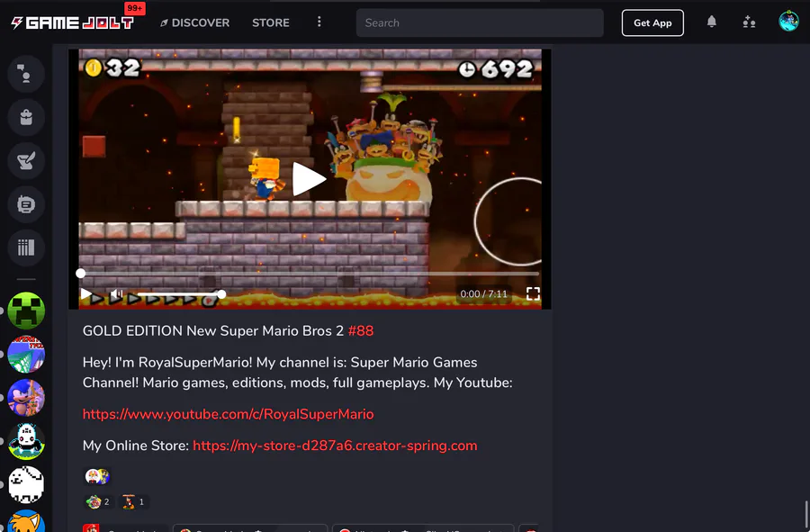Open the Sonic community icon

[x=26, y=398]
